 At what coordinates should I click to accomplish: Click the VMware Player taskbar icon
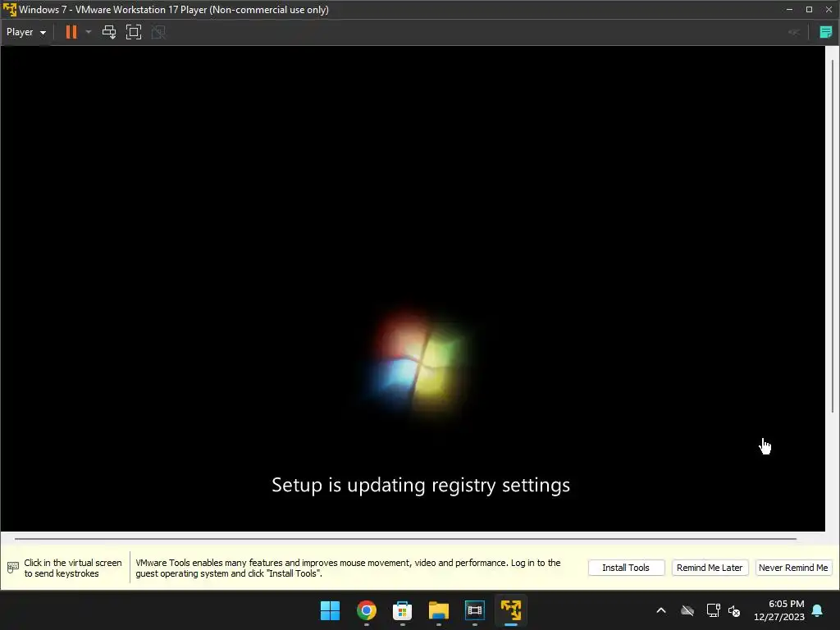coord(510,610)
